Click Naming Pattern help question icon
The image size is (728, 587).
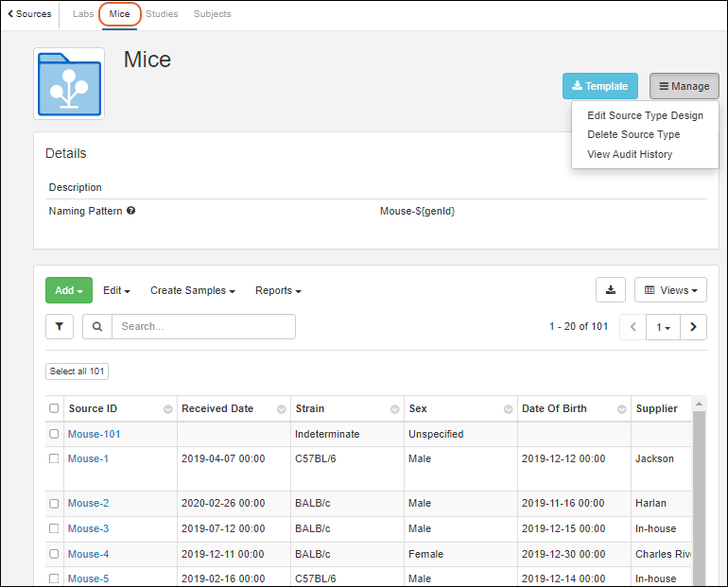pos(130,211)
